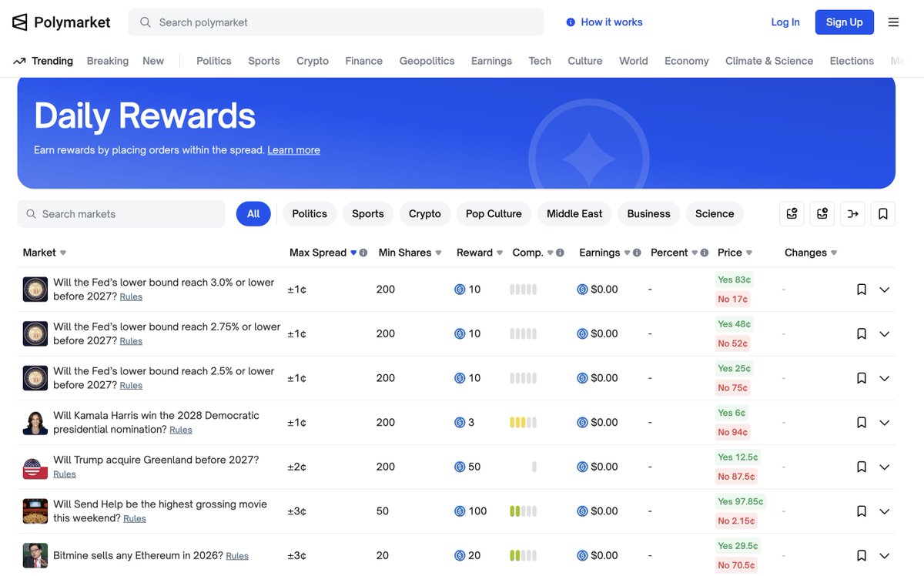
Task: Bookmark the Kamala Harris nomination market
Action: (862, 422)
